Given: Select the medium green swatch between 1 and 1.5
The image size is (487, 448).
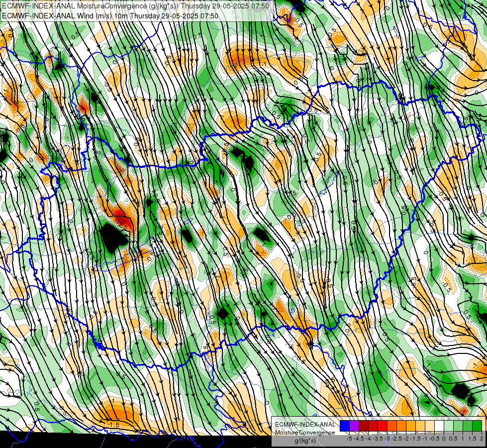Looking at the screenshot, I should (x=468, y=426).
